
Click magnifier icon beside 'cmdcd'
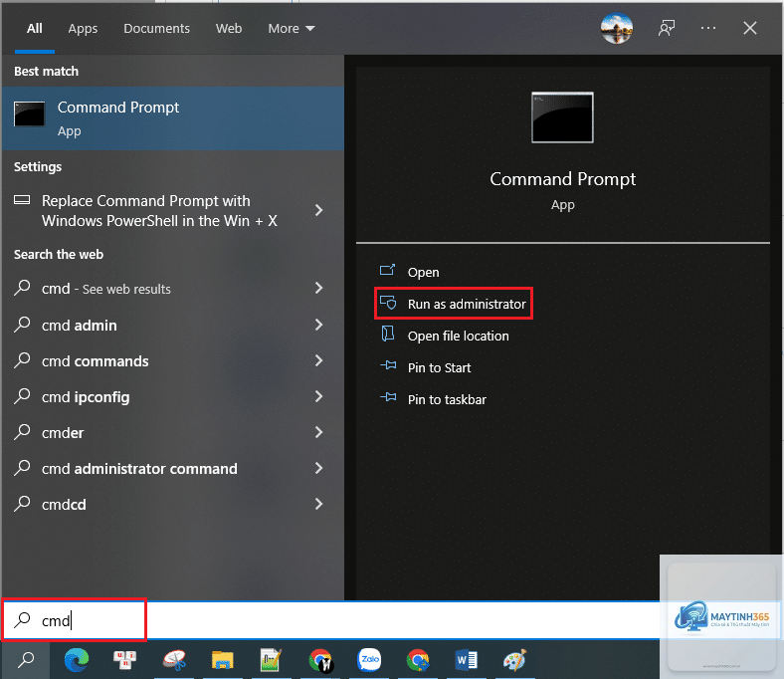tap(22, 504)
